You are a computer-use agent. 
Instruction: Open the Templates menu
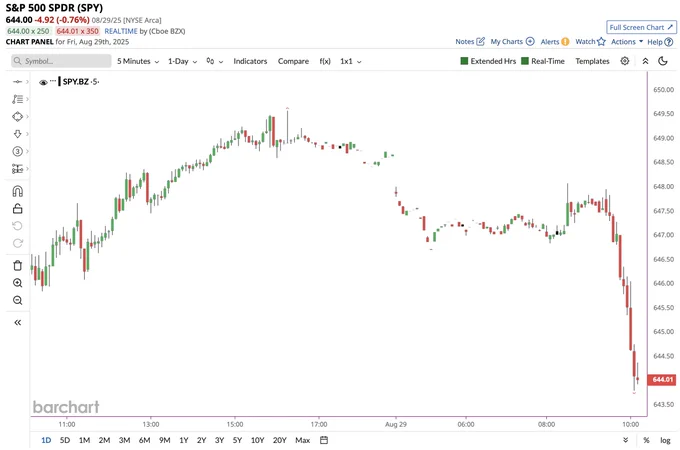592,61
